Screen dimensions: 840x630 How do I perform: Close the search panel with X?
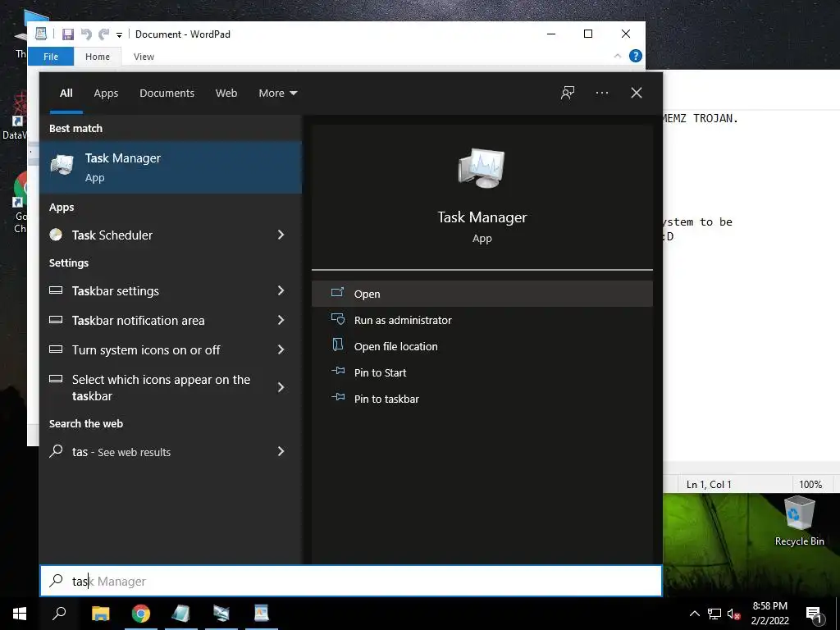click(x=637, y=93)
